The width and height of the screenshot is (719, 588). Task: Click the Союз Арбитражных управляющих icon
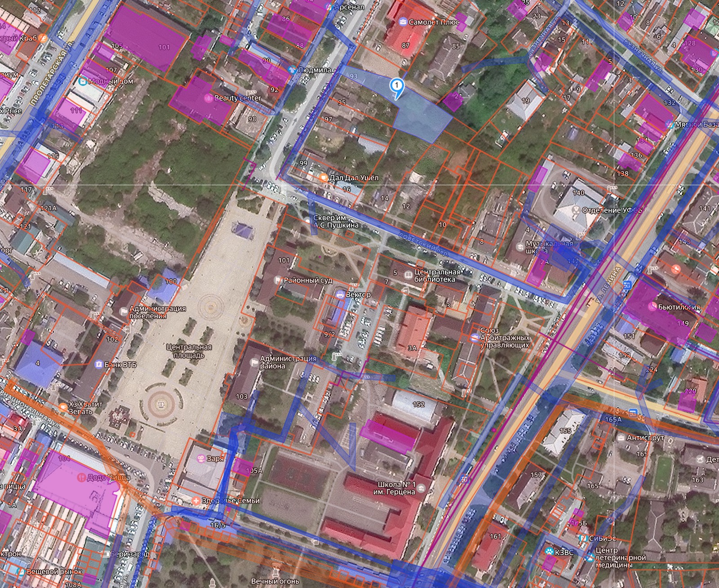point(474,338)
